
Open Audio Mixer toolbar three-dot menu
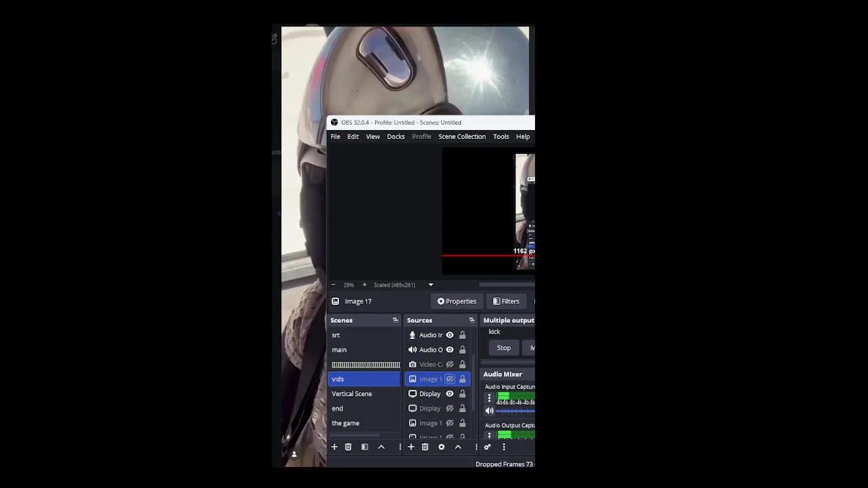504,447
